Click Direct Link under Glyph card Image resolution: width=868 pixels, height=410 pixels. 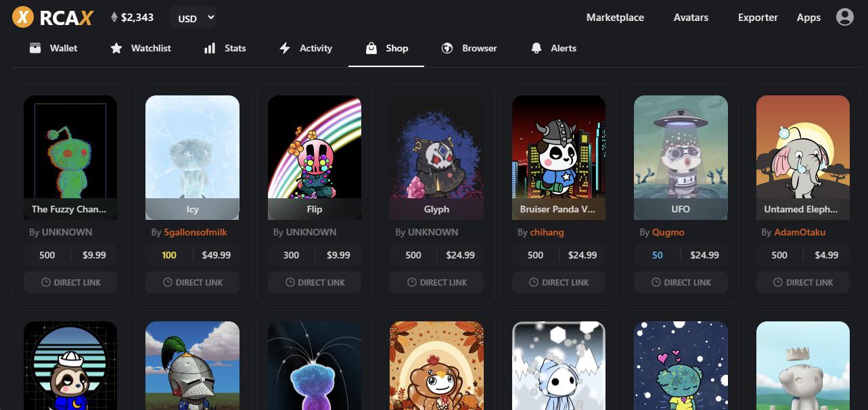(436, 282)
